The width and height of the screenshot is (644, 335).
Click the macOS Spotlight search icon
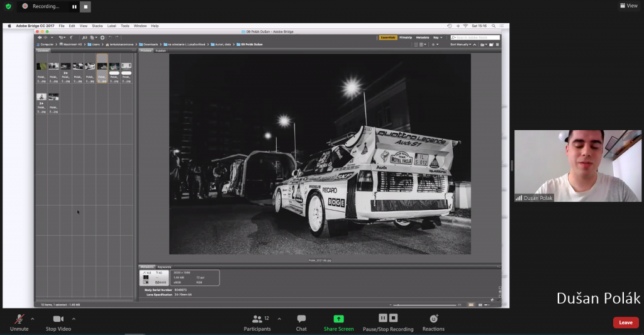[493, 26]
